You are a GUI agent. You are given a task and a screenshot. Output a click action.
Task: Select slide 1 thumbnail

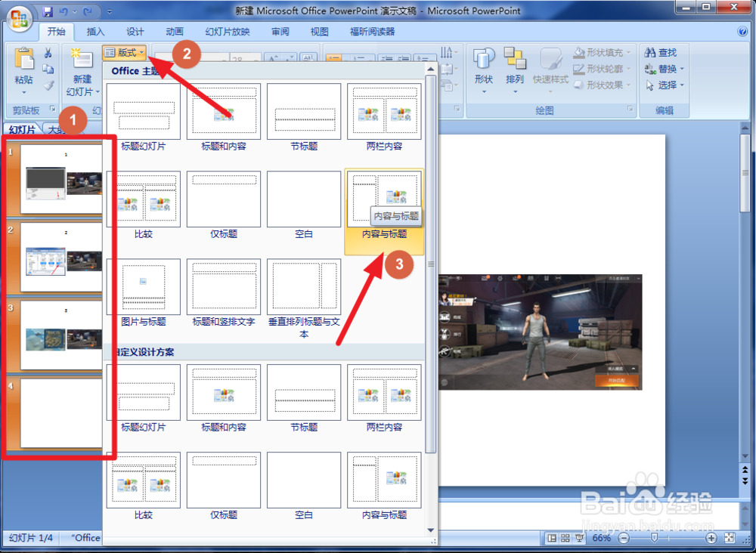[61, 179]
